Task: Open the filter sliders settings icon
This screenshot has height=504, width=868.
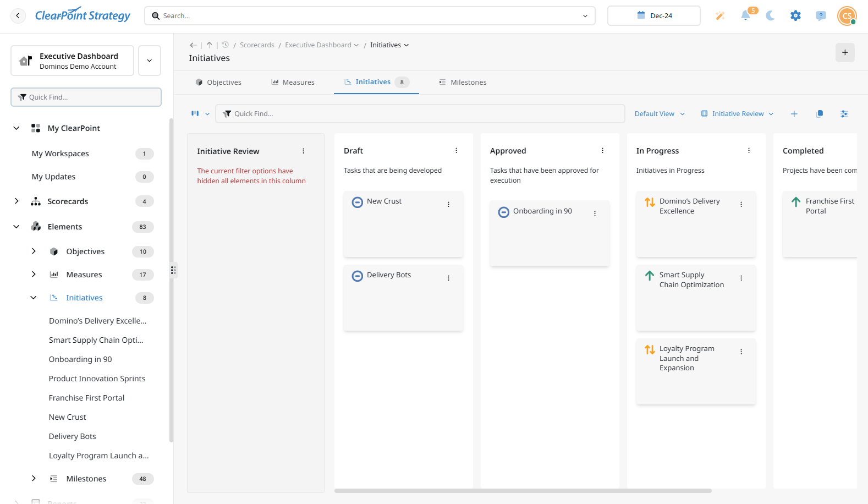Action: [844, 114]
